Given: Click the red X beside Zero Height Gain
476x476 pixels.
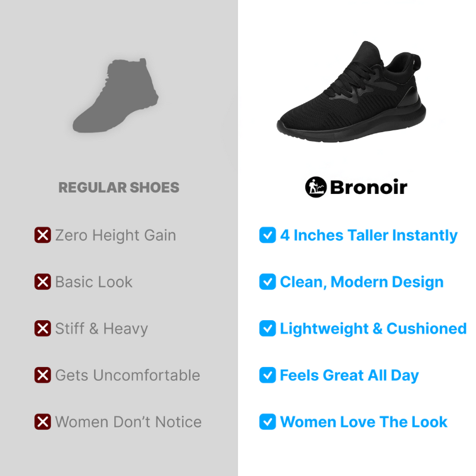Looking at the screenshot, I should [42, 235].
